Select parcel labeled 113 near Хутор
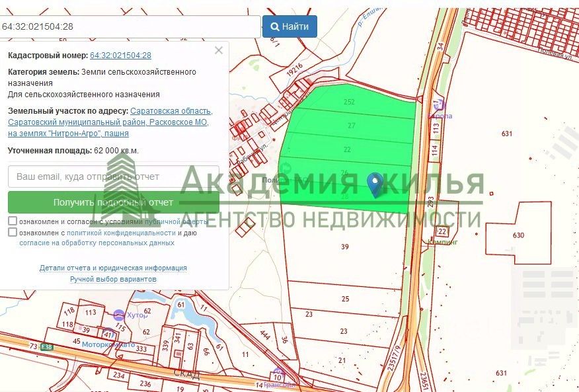The image size is (579, 392). pyautogui.click(x=91, y=313)
